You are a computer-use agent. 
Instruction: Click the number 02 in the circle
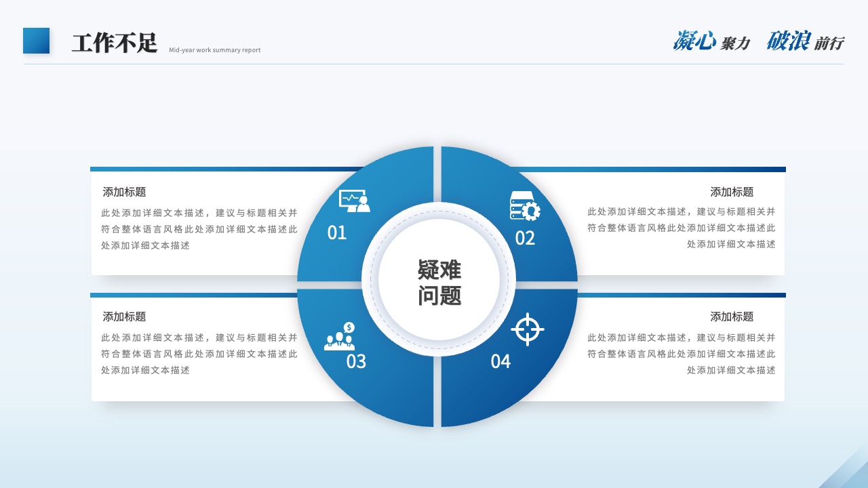point(525,238)
